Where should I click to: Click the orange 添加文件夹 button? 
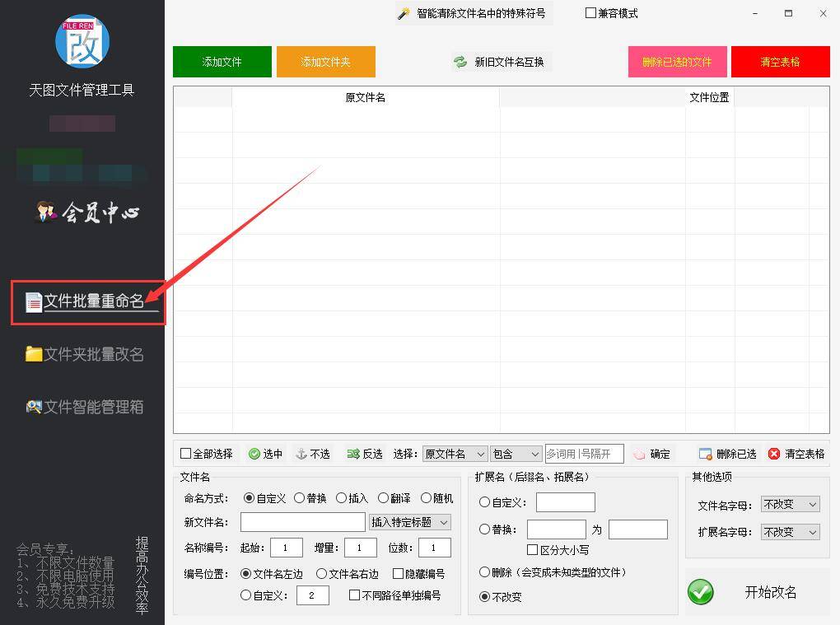coord(326,62)
